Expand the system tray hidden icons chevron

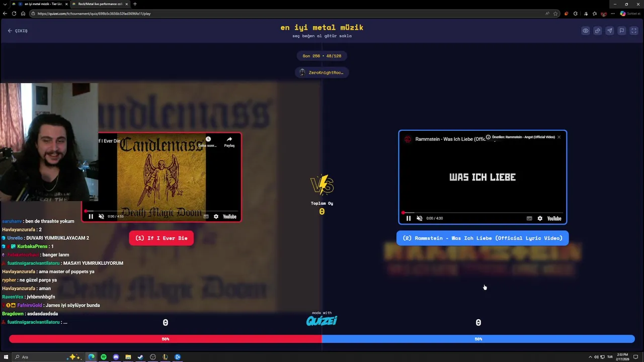[x=590, y=357]
